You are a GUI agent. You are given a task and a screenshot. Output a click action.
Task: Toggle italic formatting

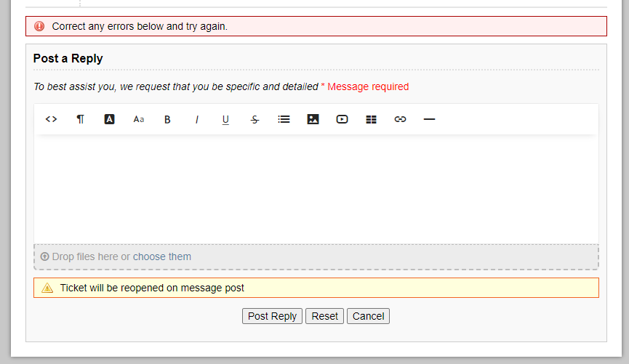(196, 119)
